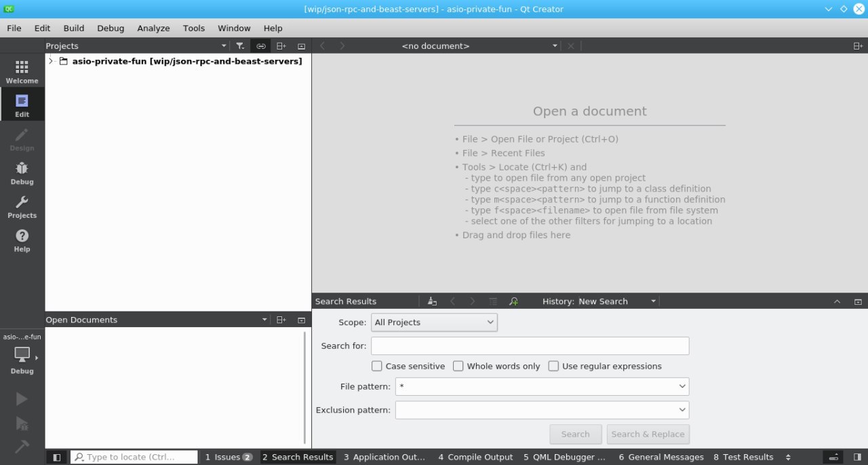Start debugging with the run-debug button
The height and width of the screenshot is (465, 868).
point(22,424)
